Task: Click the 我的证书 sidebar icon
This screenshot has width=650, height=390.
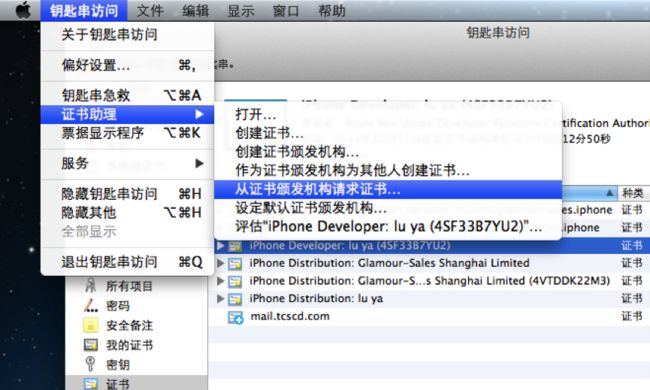Action: tap(90, 345)
